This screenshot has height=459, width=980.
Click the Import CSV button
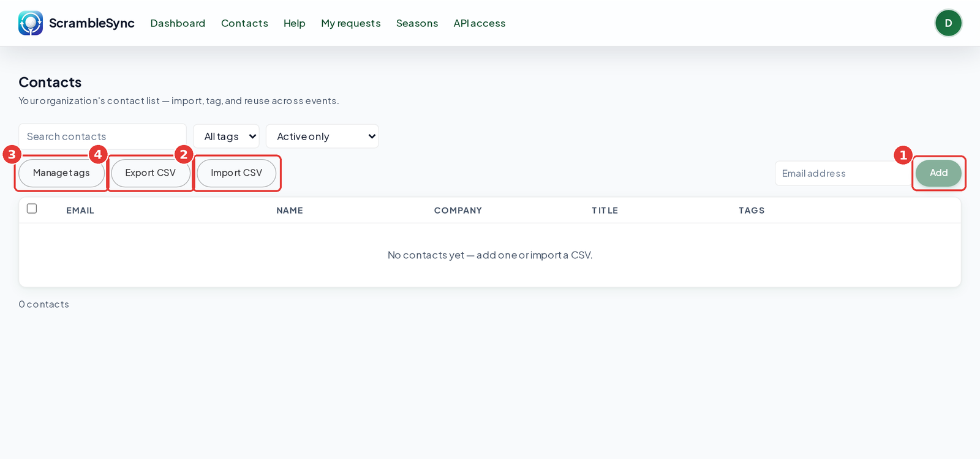click(x=236, y=173)
